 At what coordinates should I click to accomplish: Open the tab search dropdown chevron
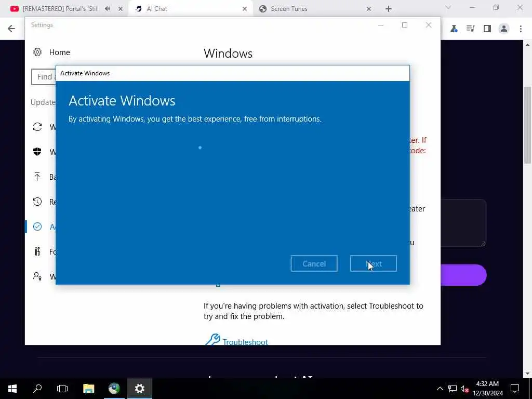coord(448,7)
